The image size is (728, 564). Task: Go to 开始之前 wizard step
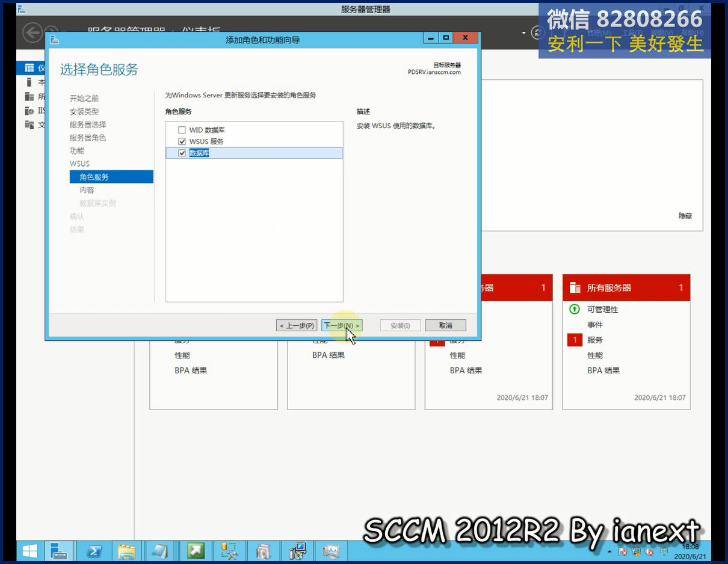(84, 99)
